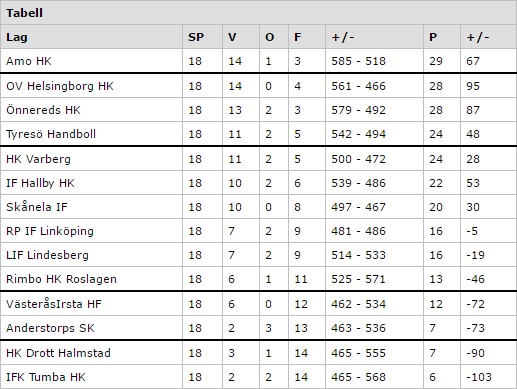The height and width of the screenshot is (389, 517).
Task: Click Amo HK's goals cell 585 - 518
Action: [358, 61]
